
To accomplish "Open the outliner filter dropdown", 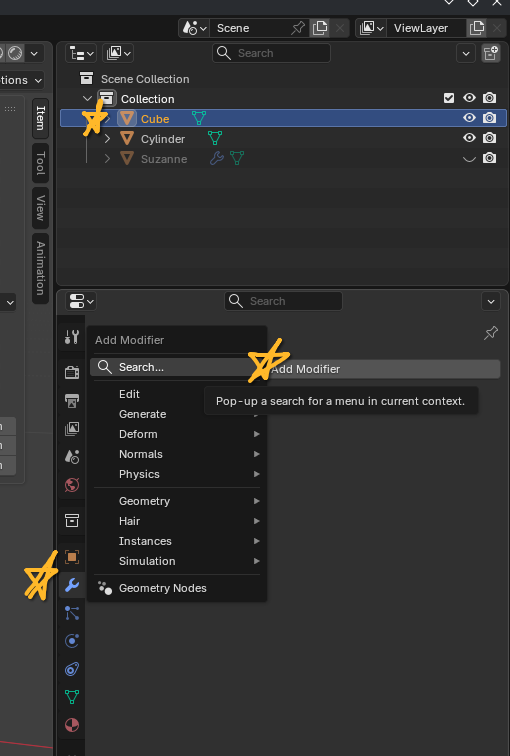I will 466,53.
